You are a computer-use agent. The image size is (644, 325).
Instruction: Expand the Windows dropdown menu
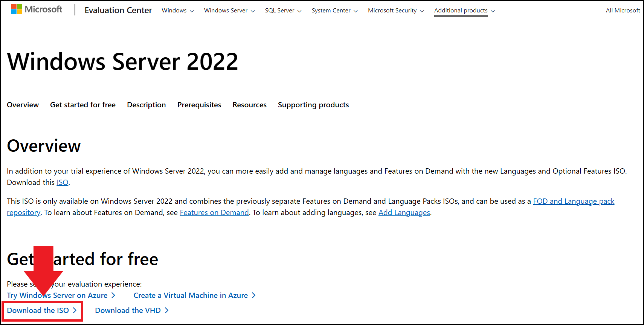point(178,11)
